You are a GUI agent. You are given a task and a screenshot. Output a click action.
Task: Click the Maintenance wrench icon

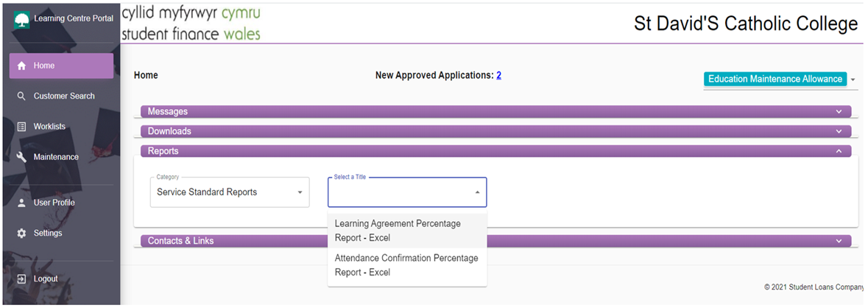click(21, 158)
